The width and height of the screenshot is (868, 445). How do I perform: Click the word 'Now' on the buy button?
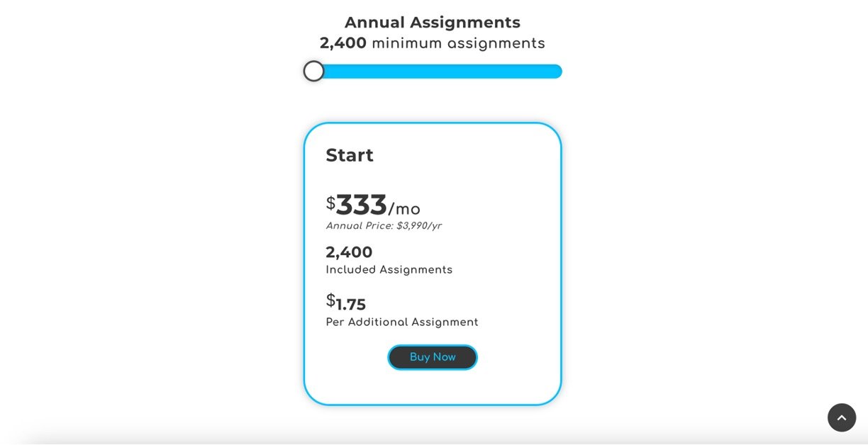pyautogui.click(x=444, y=357)
